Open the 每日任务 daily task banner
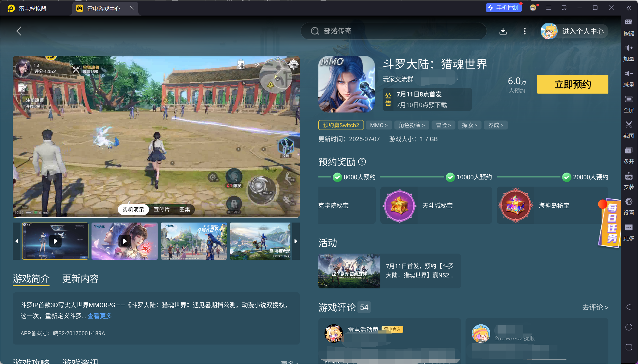Image resolution: width=638 pixels, height=364 pixels. tap(609, 223)
